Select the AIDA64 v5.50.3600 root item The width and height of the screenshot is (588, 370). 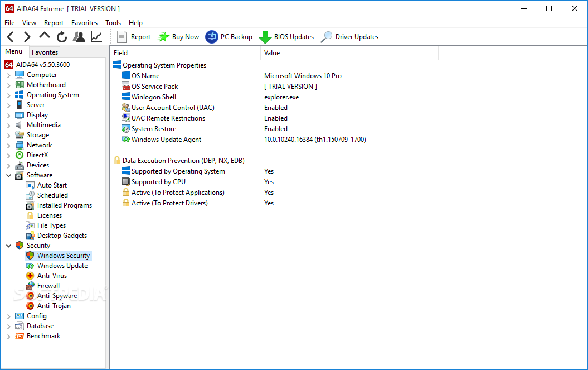click(x=37, y=65)
